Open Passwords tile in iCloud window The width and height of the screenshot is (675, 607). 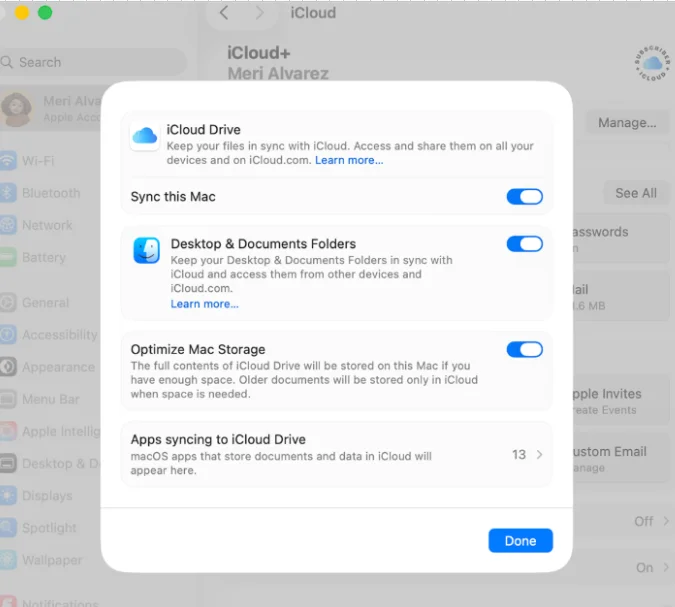click(x=621, y=239)
